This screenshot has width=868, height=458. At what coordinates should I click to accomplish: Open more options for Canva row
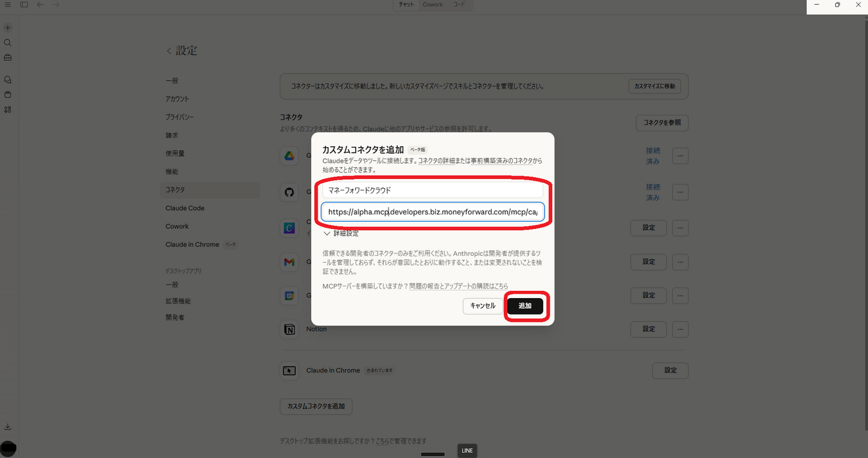[680, 228]
